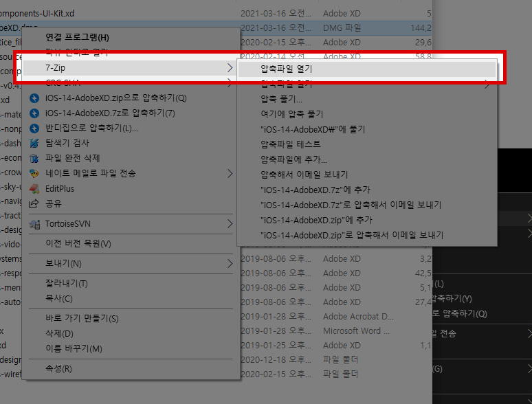
Task: Expand arrow next to 네이트 메일로 파일 전송
Action: coord(230,173)
